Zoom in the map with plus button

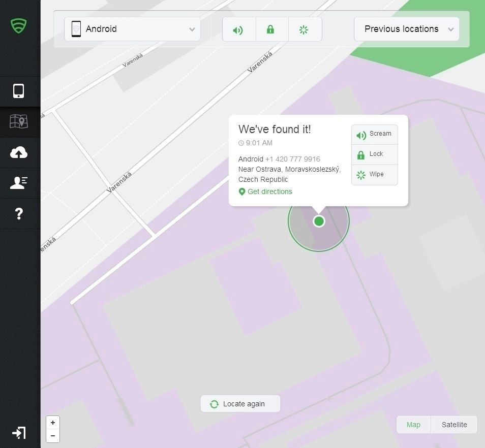[53, 423]
